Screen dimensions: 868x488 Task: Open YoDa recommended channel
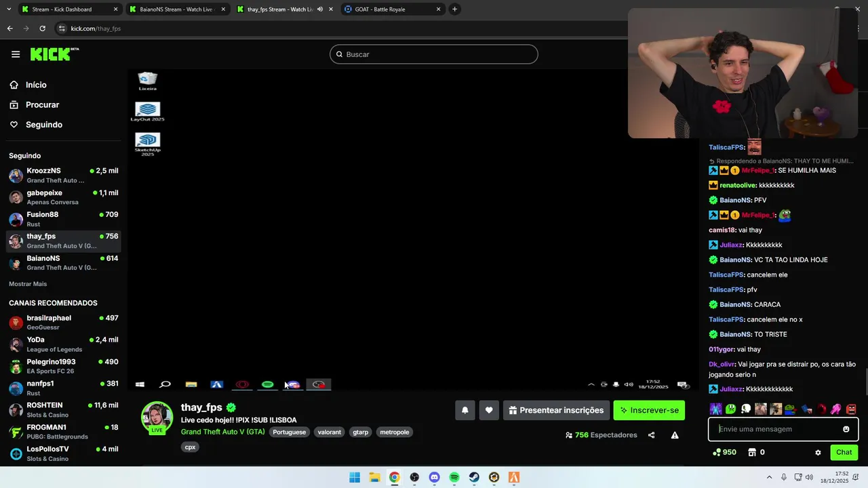64,344
